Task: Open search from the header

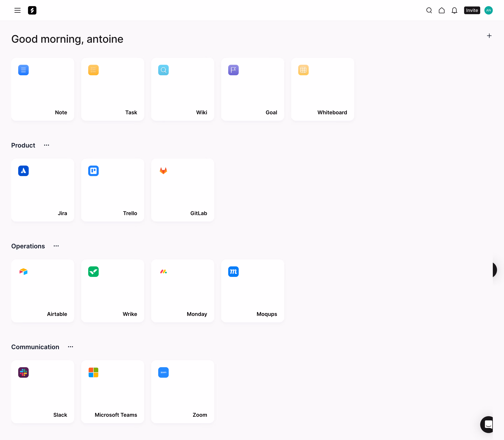Action: 429,10
